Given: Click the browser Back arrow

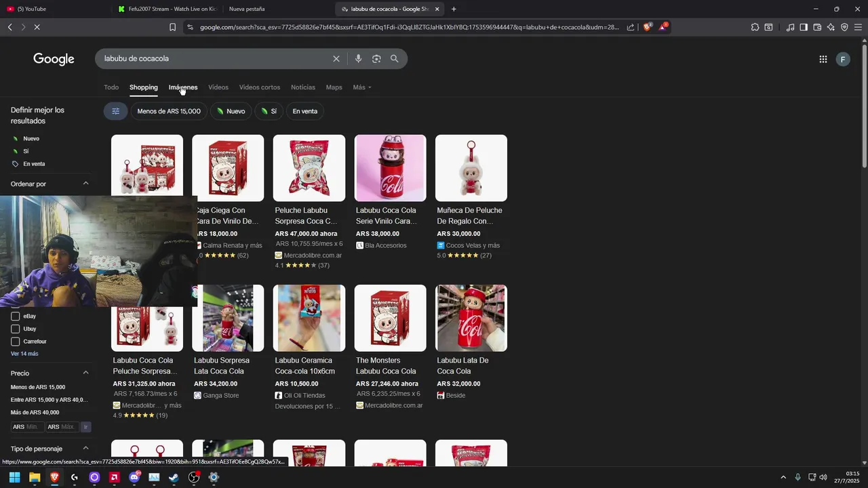Looking at the screenshot, I should click(10, 27).
